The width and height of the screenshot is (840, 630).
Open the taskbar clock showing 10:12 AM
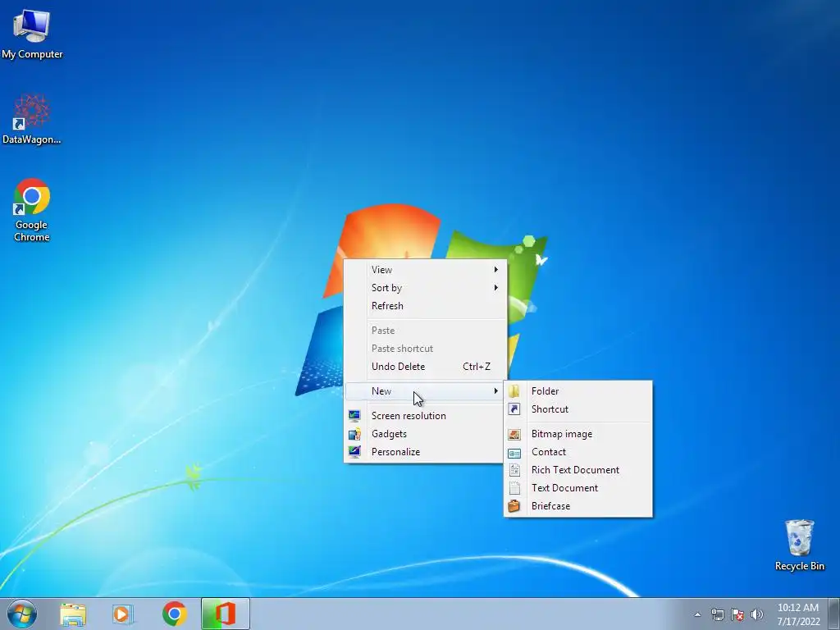point(798,614)
